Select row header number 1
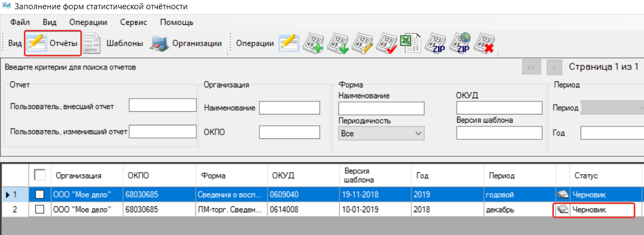Image resolution: width=644 pixels, height=235 pixels. (15, 194)
